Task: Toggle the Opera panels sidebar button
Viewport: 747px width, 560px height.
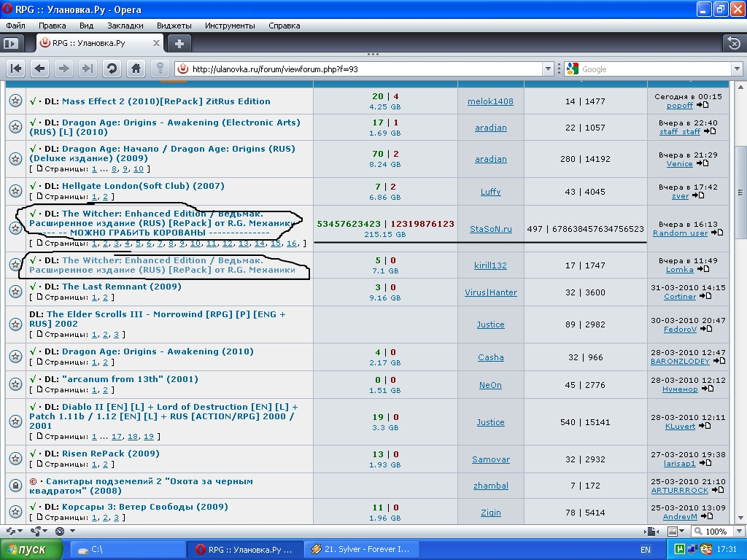Action: (x=10, y=43)
